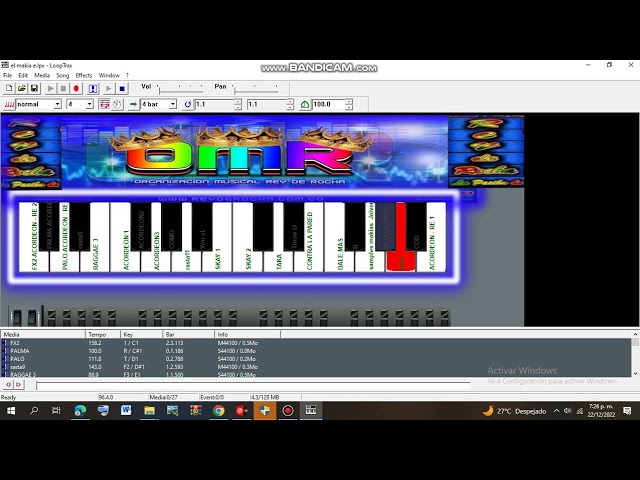Open WinRAR from the taskbar
The image size is (640, 480).
coord(196,411)
